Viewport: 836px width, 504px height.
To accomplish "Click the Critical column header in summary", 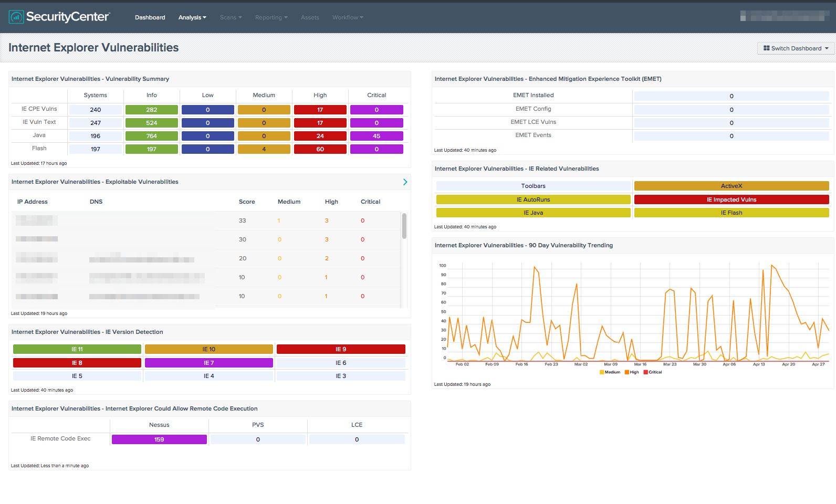I will [x=377, y=95].
